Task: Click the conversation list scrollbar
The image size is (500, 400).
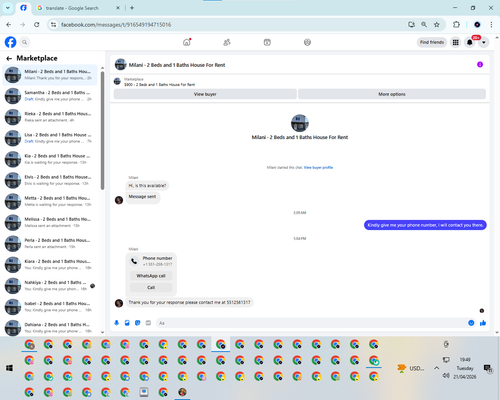Action: tap(102, 131)
